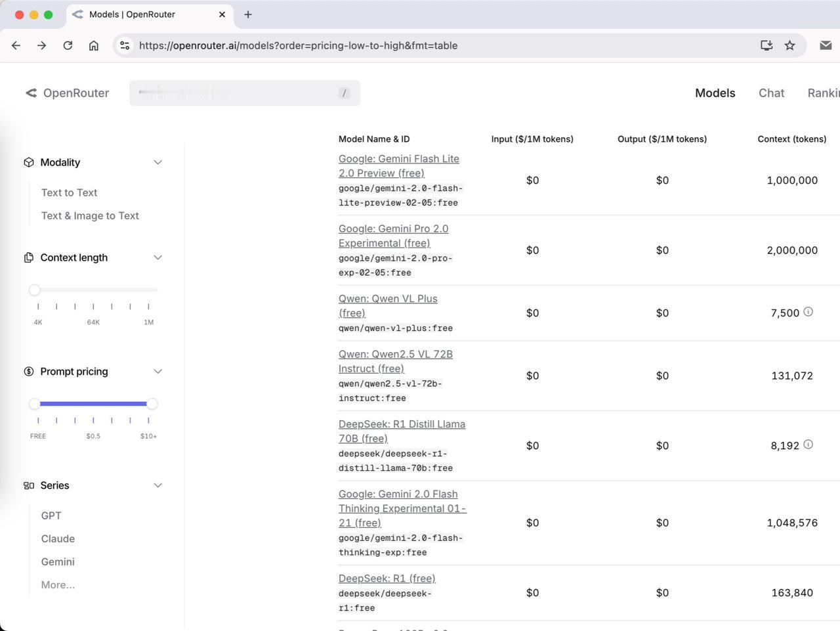Click info icon beside 7,500 context

point(808,312)
